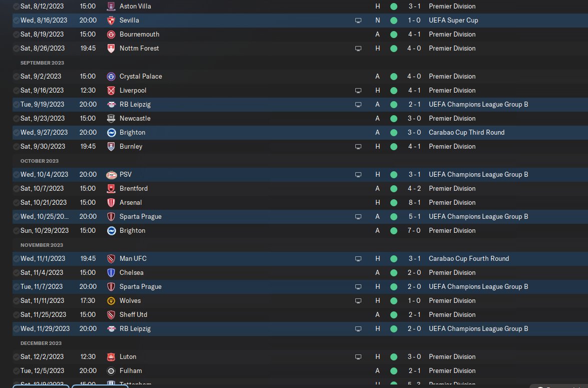Open Carabao Cup Fourth Round competition link
The image size is (588, 388).
click(x=469, y=258)
